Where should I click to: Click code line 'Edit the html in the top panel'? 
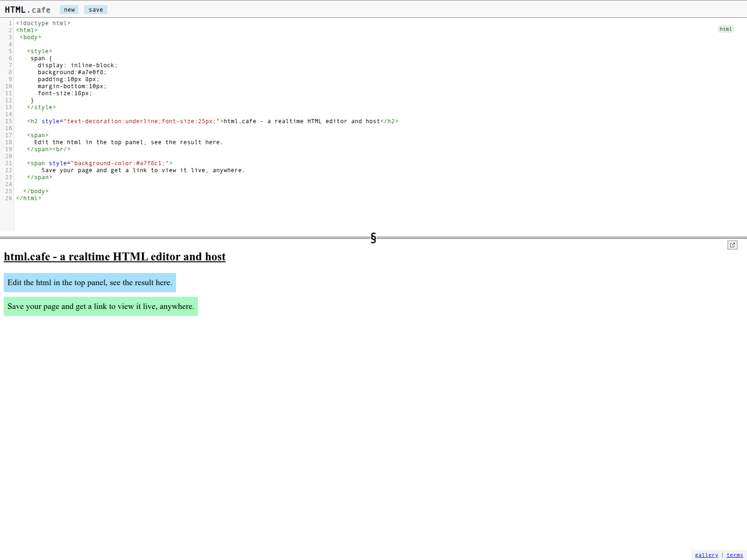(128, 142)
